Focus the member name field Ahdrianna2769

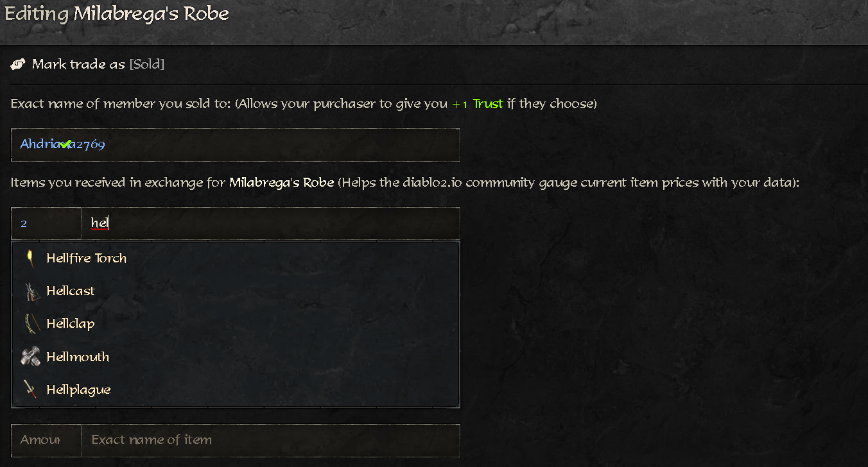click(236, 145)
